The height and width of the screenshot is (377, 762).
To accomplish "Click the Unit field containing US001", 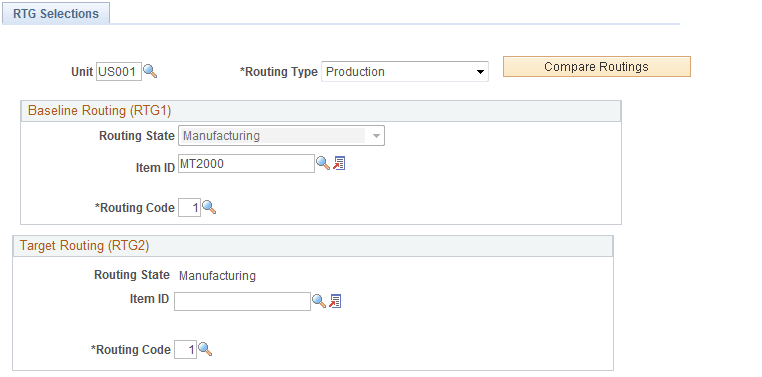I will tap(119, 71).
